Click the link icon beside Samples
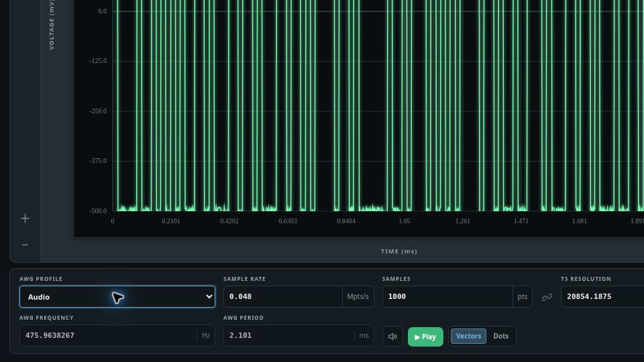Viewport: 644px width, 362px height. (x=547, y=297)
